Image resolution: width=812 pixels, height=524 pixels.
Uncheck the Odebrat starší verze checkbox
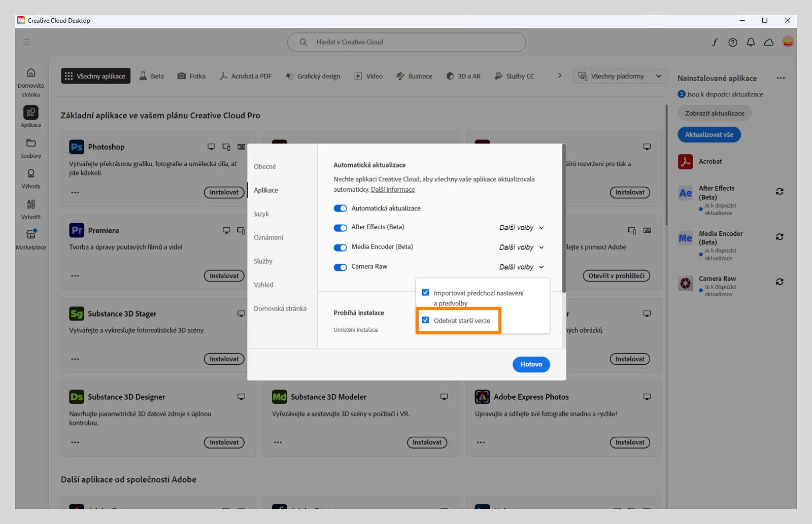coord(425,320)
